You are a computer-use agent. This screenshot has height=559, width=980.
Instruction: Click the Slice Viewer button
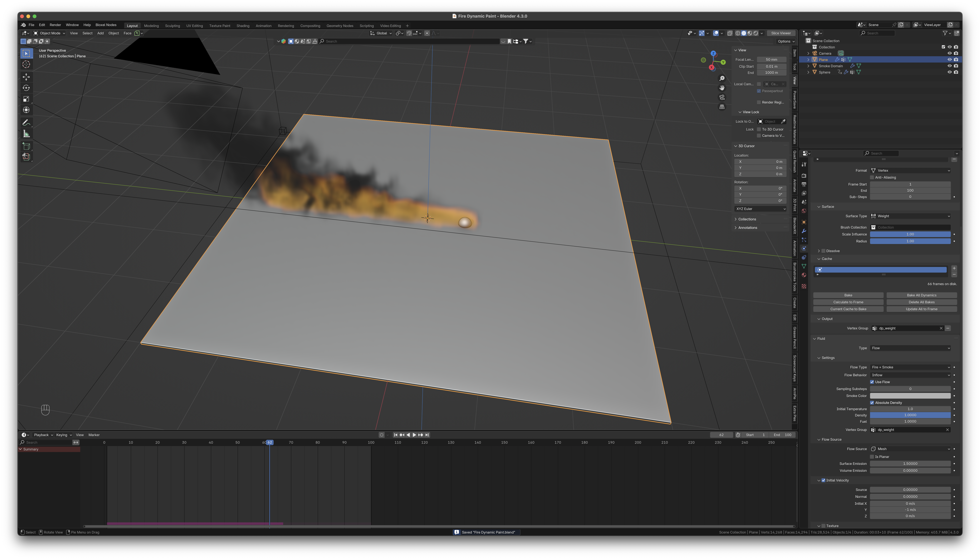coord(781,33)
